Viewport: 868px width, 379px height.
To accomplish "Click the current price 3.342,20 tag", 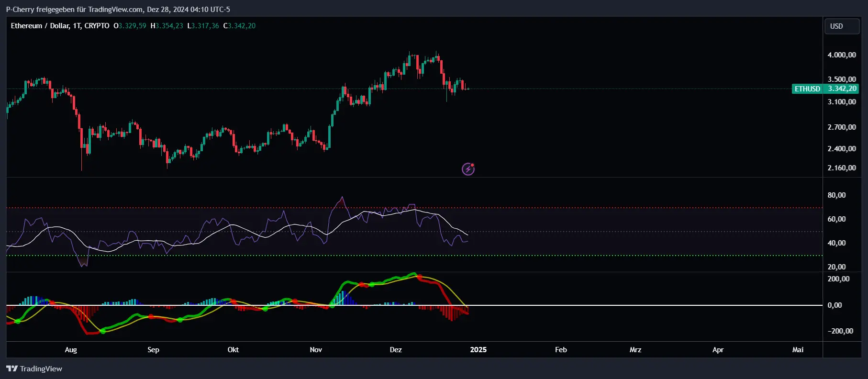I will click(x=842, y=89).
